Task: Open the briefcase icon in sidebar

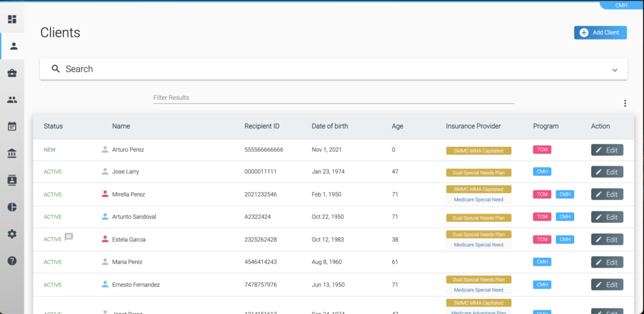Action: (x=12, y=73)
